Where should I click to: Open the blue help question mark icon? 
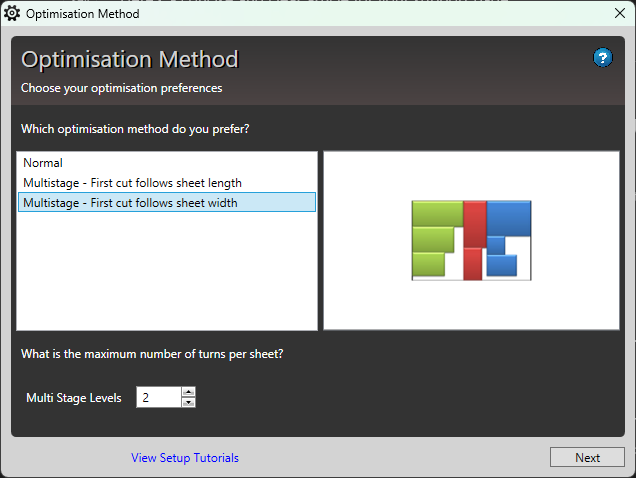[602, 58]
